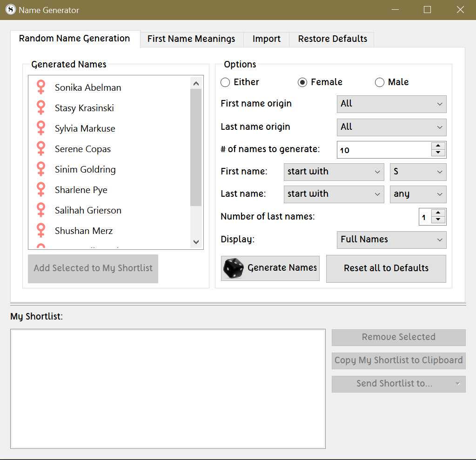Click the Generate Names button
Viewport: 476px width, 460px height.
pos(270,268)
